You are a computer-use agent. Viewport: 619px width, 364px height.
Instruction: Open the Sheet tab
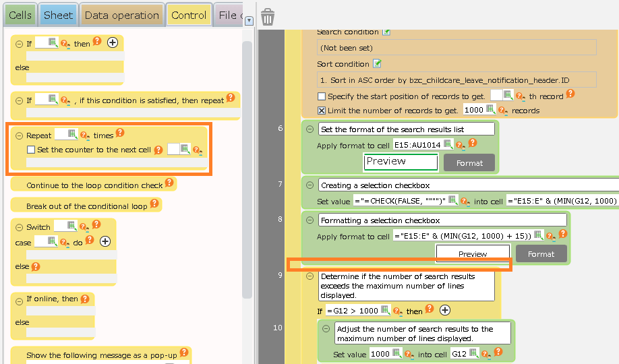point(58,15)
